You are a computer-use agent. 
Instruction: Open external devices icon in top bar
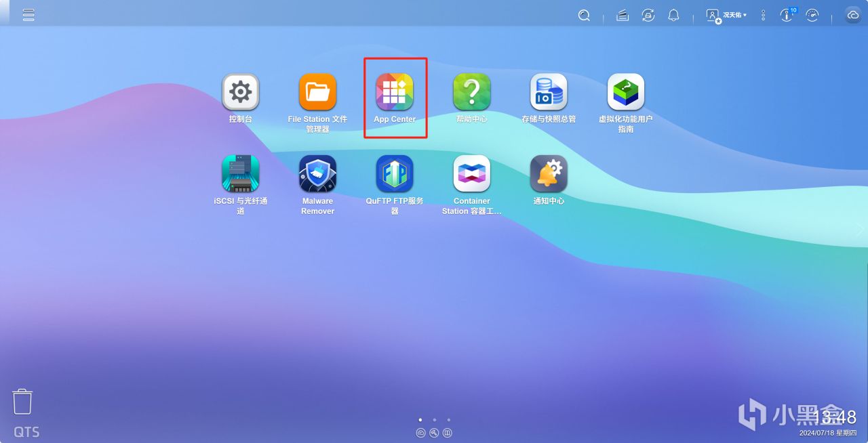[648, 15]
